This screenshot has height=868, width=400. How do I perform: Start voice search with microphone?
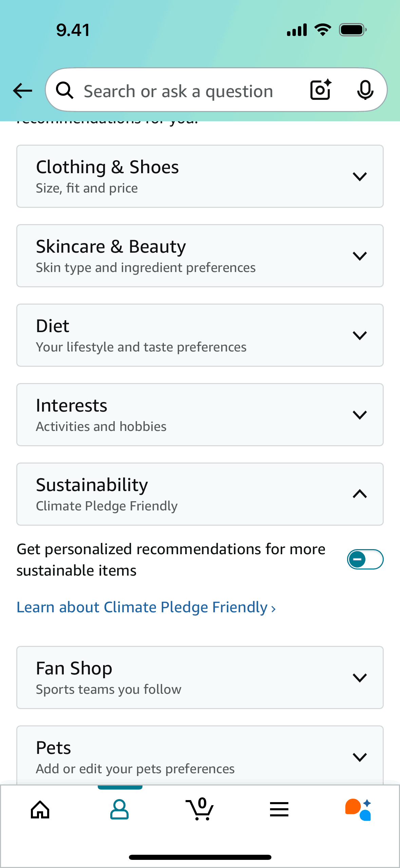point(365,90)
